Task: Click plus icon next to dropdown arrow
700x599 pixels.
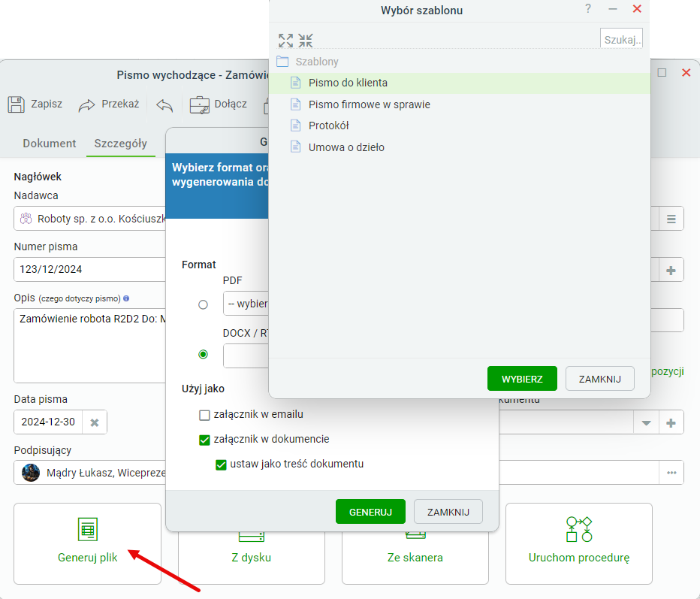Action: pos(671,422)
